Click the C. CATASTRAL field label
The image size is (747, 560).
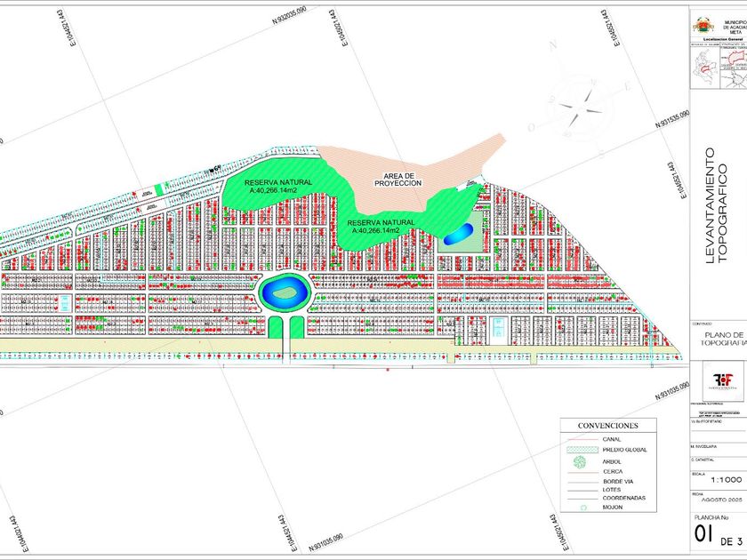701,460
